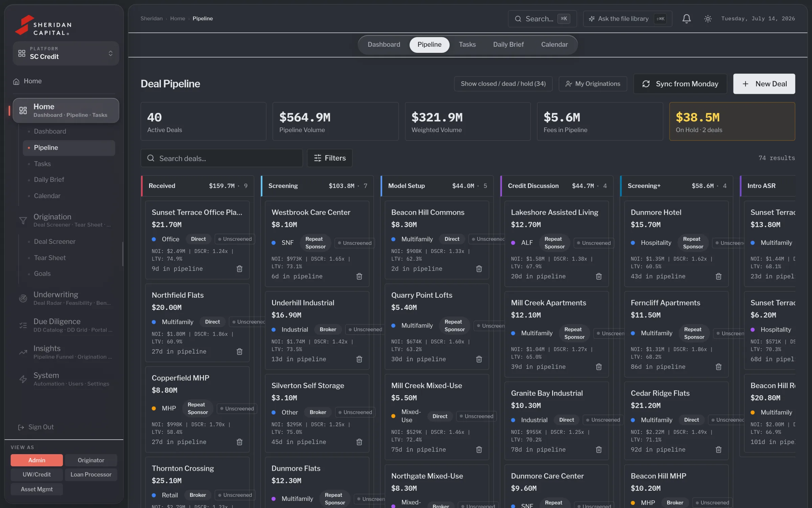
Task: Click the New Deal button
Action: pos(764,84)
